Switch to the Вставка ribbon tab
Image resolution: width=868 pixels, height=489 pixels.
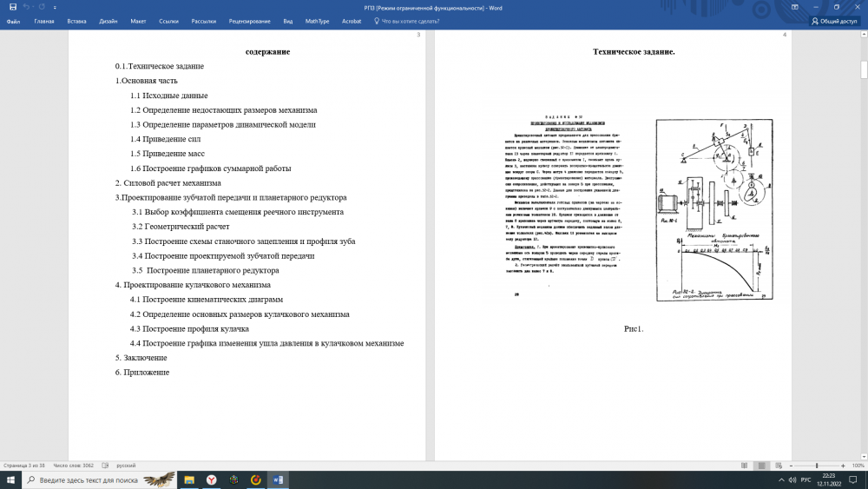click(x=76, y=21)
